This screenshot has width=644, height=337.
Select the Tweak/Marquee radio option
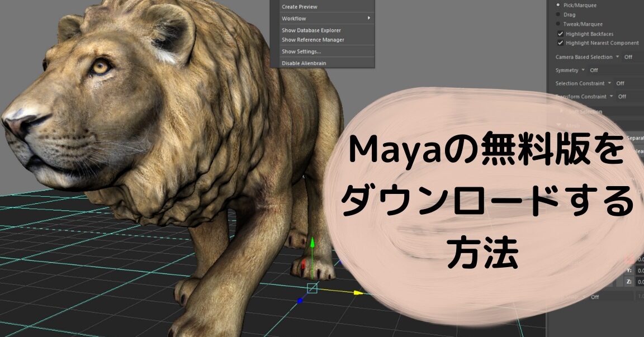click(x=558, y=24)
